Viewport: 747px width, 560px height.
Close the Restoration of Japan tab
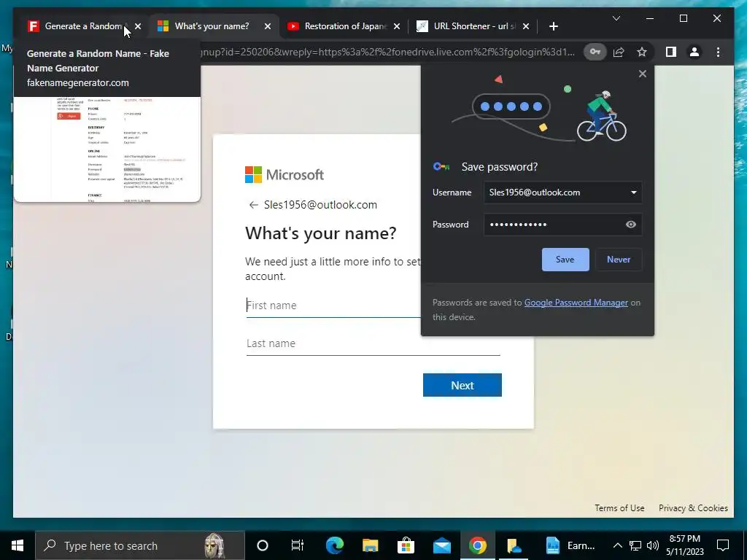[x=397, y=26]
